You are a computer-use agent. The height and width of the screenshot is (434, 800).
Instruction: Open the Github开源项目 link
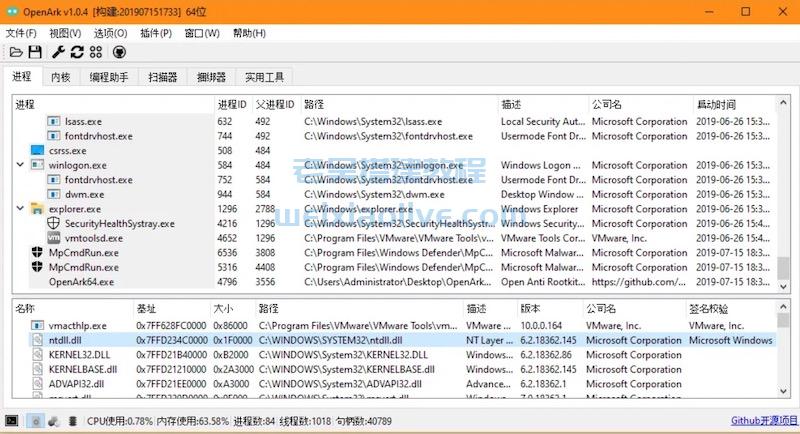[764, 421]
